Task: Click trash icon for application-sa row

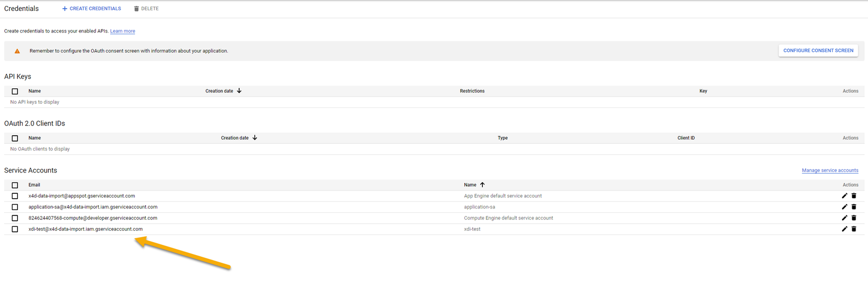Action: [x=853, y=207]
